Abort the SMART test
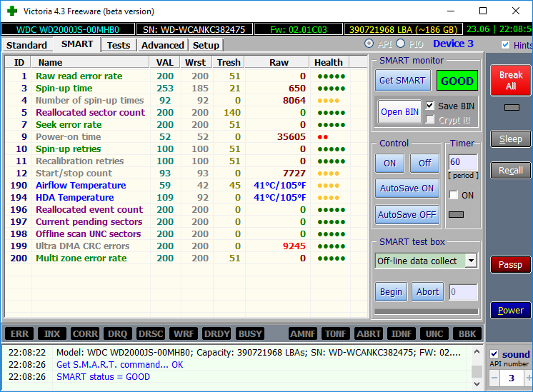 pyautogui.click(x=428, y=292)
